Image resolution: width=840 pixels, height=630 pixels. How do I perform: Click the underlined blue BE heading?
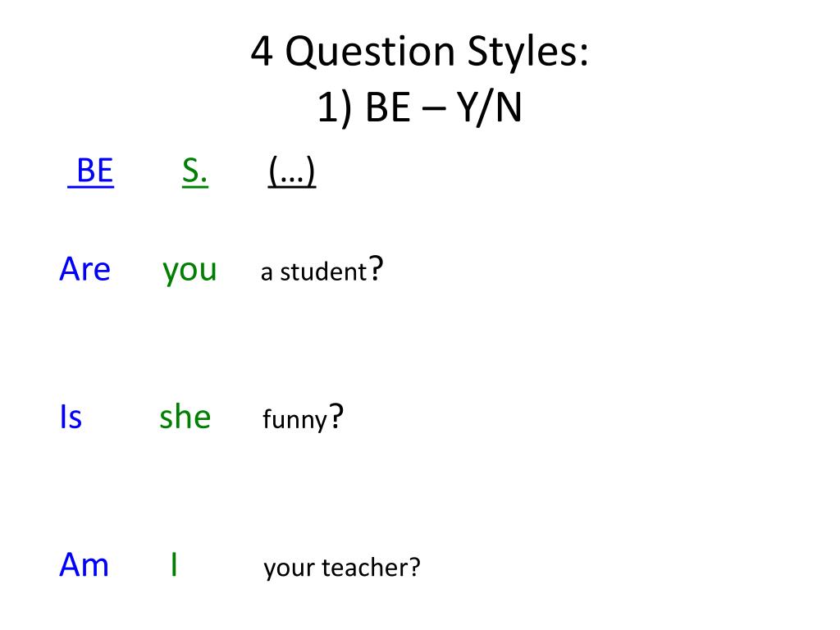click(90, 171)
